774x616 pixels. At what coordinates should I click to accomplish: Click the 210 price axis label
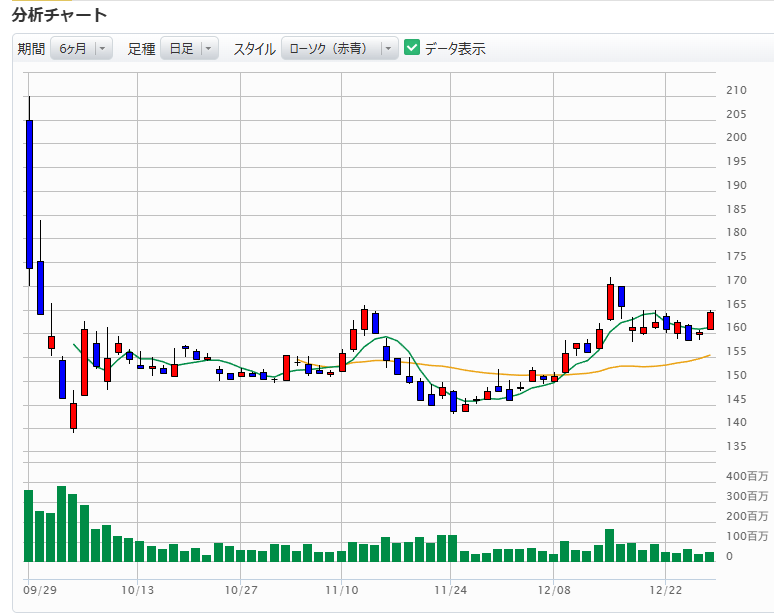(736, 90)
